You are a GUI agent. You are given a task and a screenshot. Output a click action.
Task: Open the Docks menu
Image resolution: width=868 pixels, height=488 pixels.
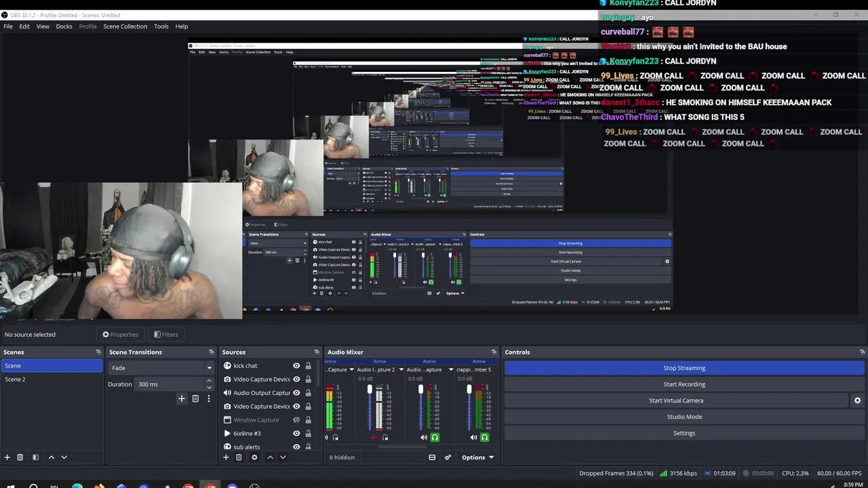(x=64, y=26)
